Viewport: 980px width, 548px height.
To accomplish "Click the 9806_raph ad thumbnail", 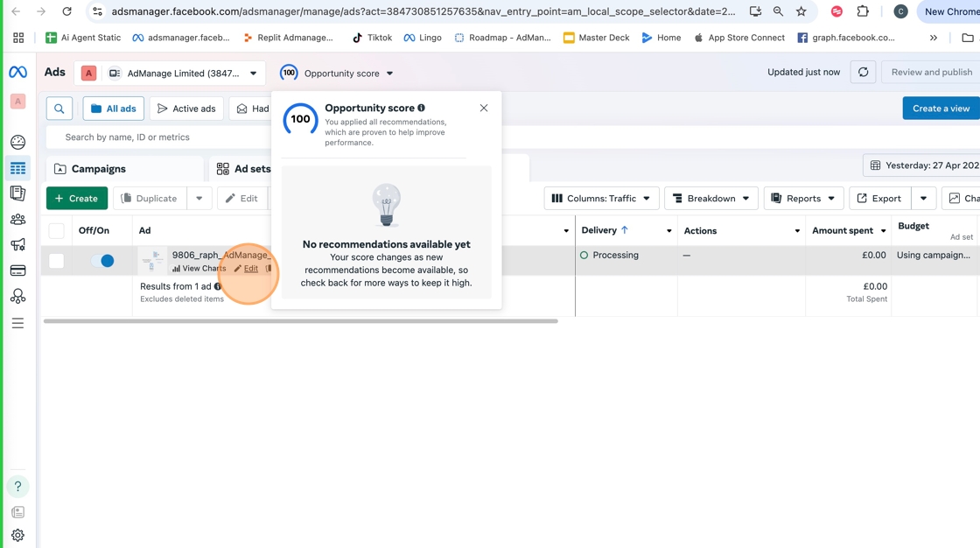I will click(153, 260).
